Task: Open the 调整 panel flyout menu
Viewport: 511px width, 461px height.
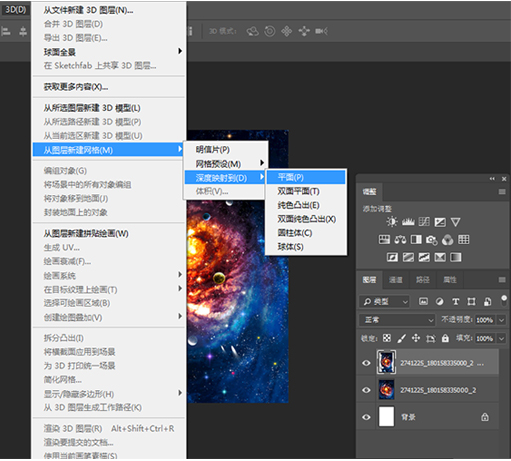Action: (x=502, y=192)
